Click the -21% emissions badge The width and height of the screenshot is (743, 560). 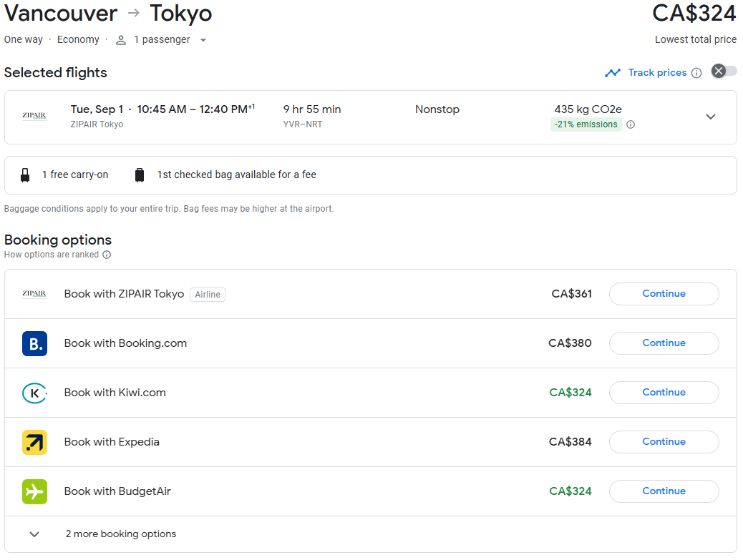tap(586, 124)
